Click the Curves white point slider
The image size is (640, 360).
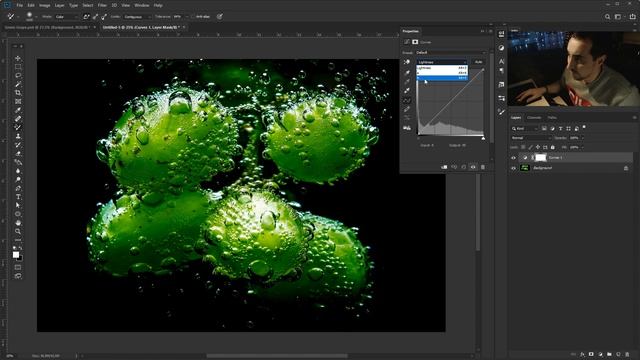click(483, 138)
